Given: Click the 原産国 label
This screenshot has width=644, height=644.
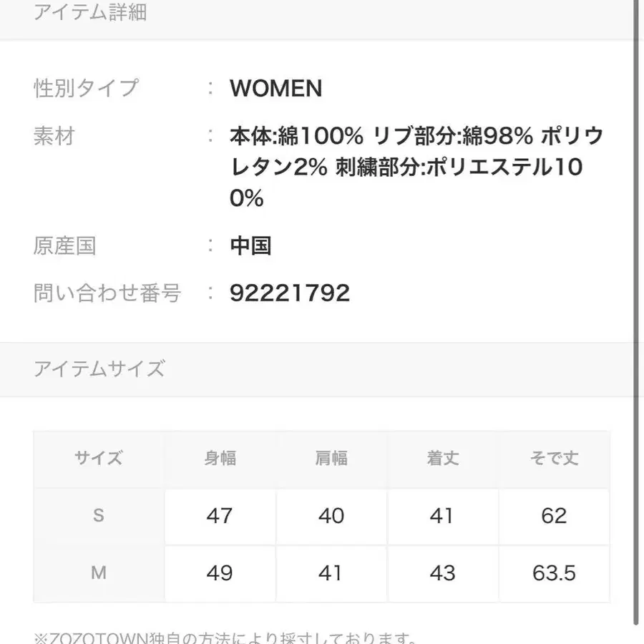Looking at the screenshot, I should coord(65,246).
